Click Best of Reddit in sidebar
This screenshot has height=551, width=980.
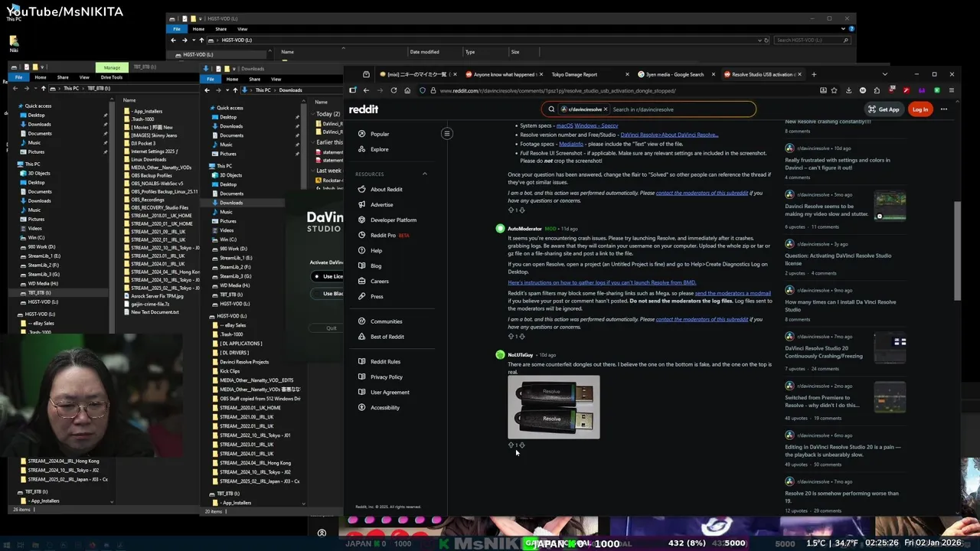point(387,337)
